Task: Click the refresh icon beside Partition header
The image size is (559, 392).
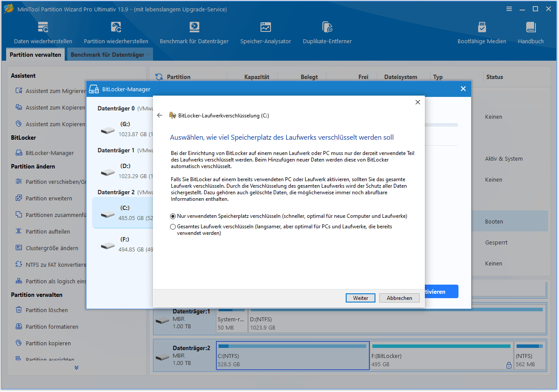Action: coord(159,77)
